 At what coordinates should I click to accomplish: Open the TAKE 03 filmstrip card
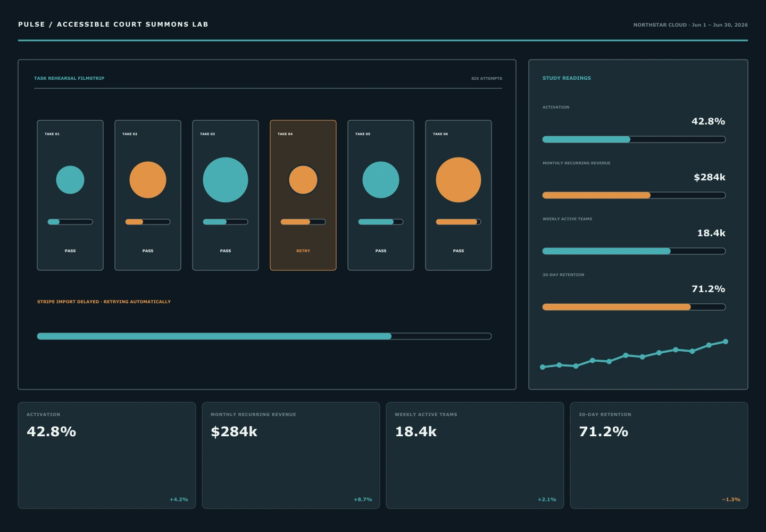pos(226,195)
